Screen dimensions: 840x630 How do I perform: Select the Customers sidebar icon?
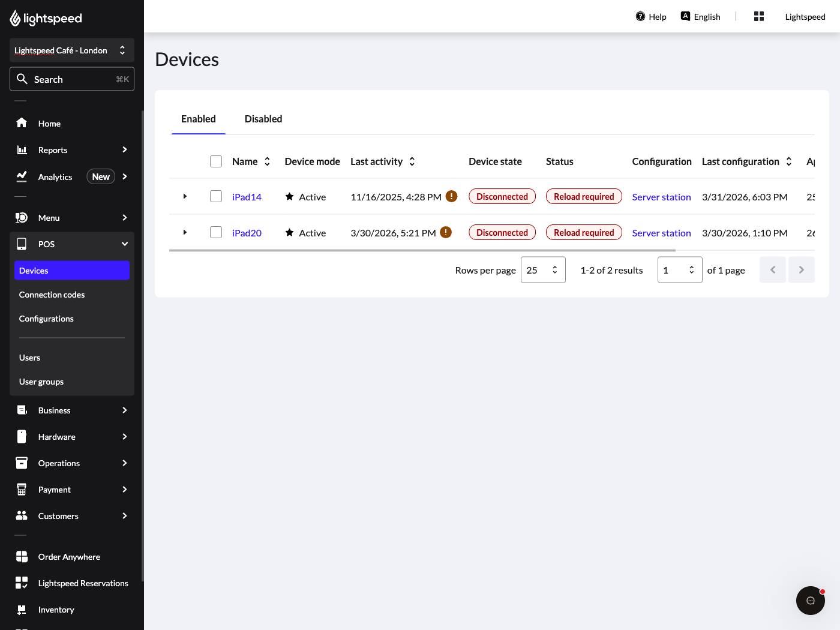tap(22, 515)
